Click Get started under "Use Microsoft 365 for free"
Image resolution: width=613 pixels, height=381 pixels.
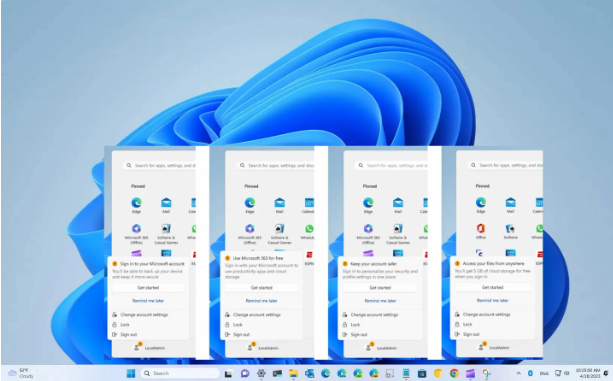[262, 288]
